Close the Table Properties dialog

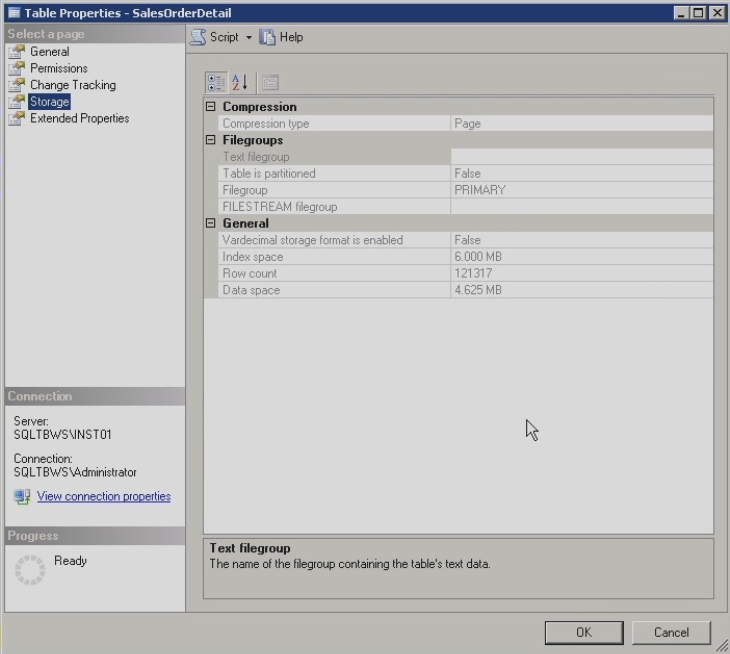(x=717, y=13)
